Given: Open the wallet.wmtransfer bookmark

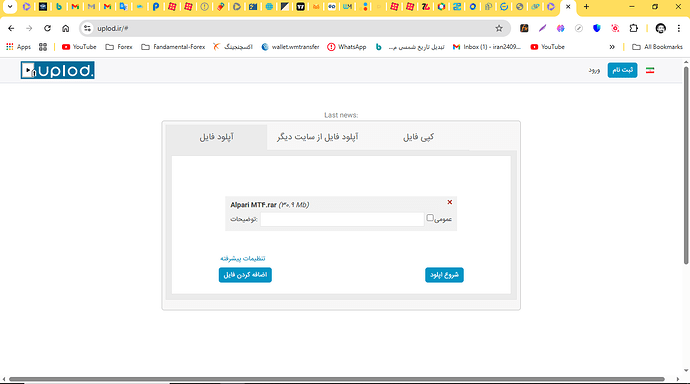Looking at the screenshot, I should point(290,47).
